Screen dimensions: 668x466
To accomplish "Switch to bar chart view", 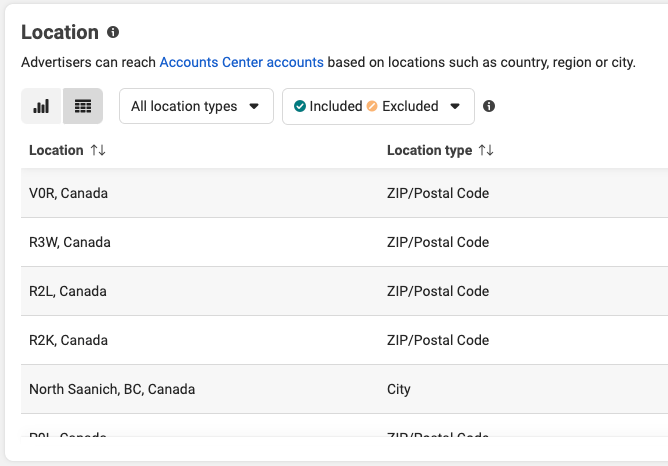I will [x=42, y=106].
